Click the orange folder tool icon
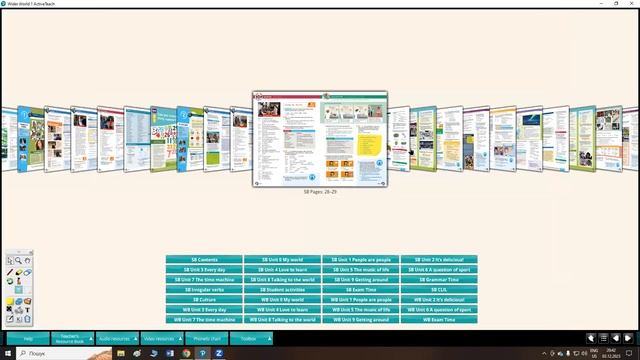The image size is (640, 360). [x=27, y=301]
